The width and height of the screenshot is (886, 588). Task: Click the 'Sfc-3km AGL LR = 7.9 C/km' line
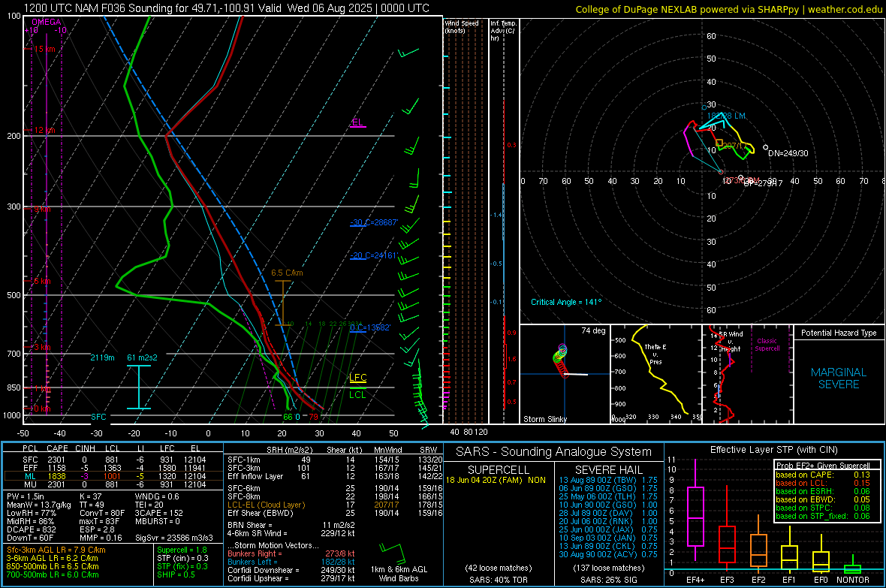tap(56, 550)
